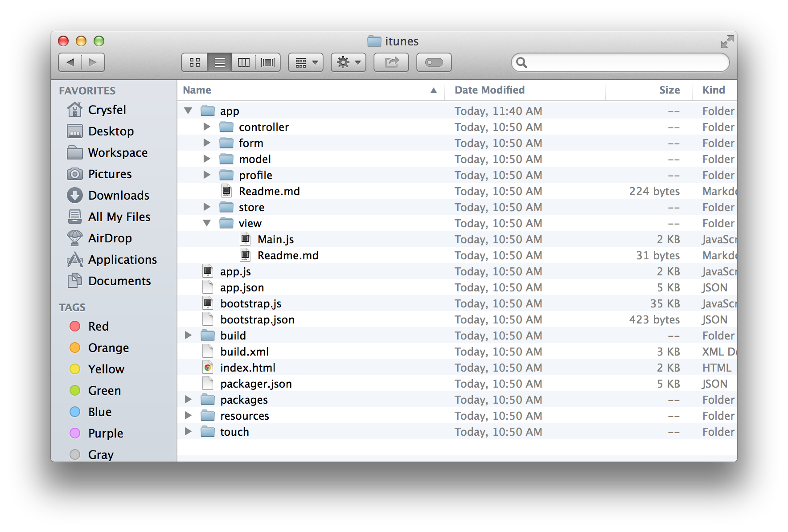This screenshot has width=788, height=532.
Task: Select the packager.json file icon
Action: [208, 384]
